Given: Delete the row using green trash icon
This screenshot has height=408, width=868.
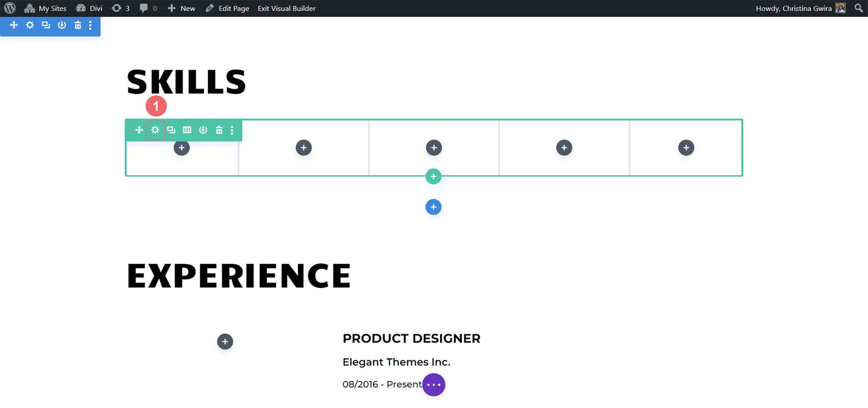Looking at the screenshot, I should pyautogui.click(x=219, y=130).
